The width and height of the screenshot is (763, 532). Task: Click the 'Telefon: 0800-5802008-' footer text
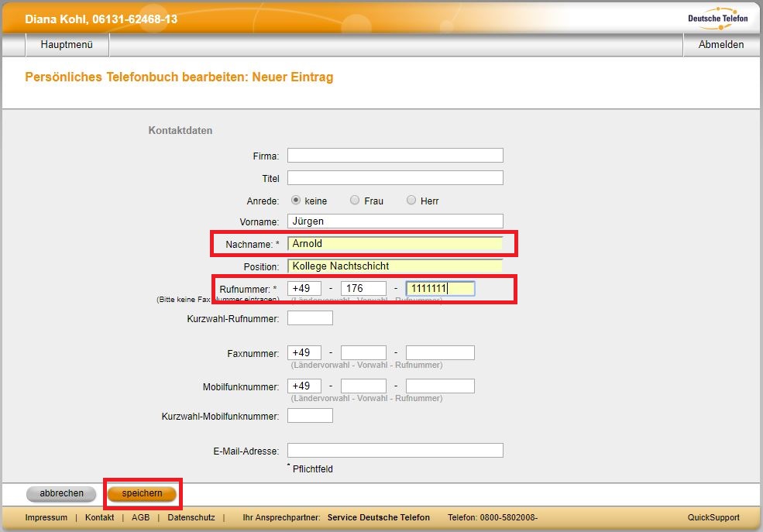pos(493,517)
